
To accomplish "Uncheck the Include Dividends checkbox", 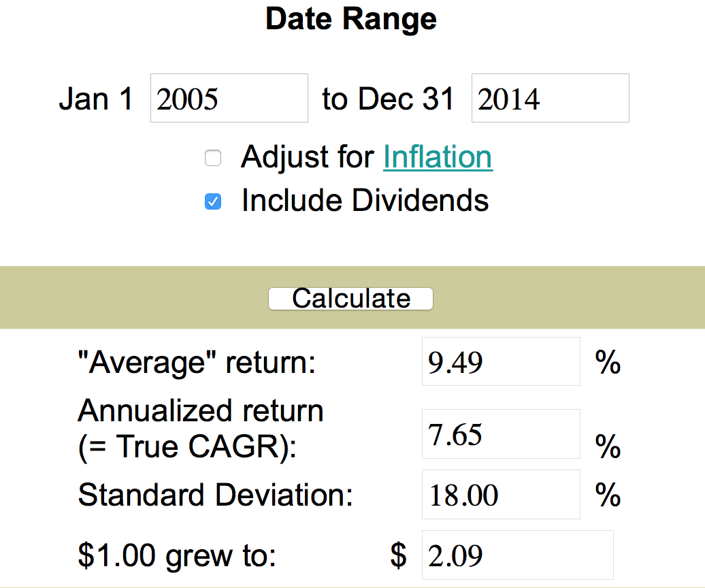I will coord(213,201).
